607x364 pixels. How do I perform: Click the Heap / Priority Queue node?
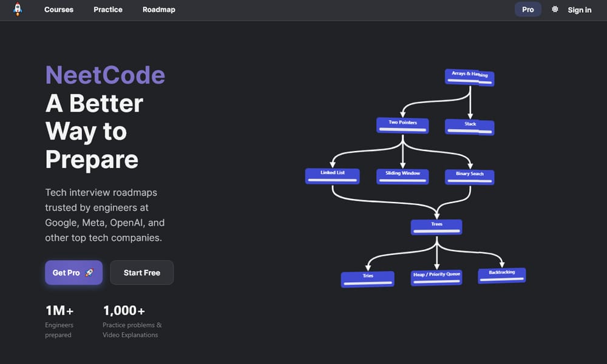pos(436,278)
